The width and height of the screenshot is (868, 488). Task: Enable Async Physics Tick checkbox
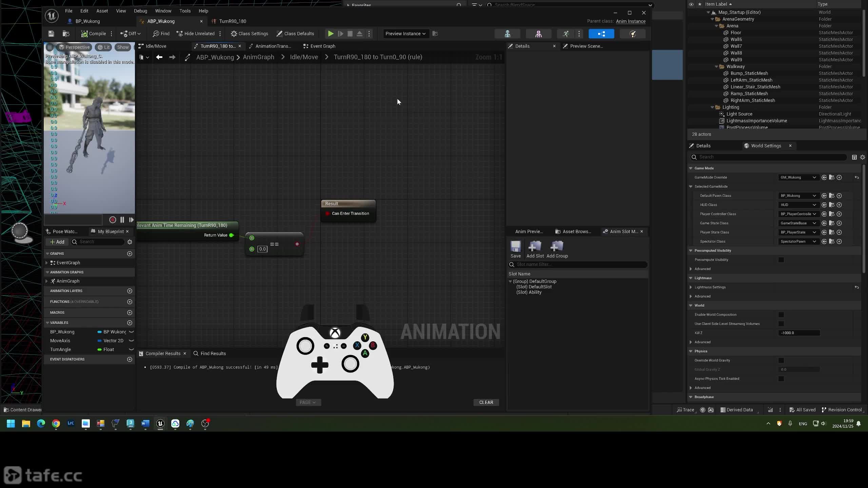[781, 379]
